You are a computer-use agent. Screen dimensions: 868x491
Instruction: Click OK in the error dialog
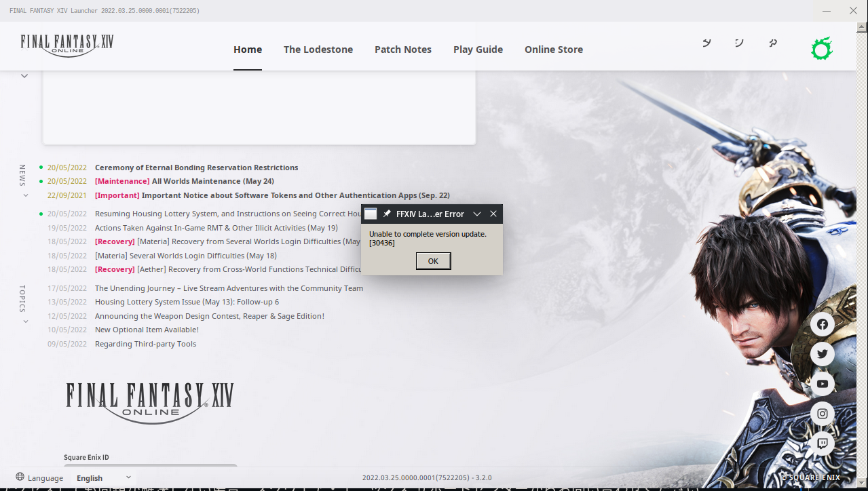point(433,261)
